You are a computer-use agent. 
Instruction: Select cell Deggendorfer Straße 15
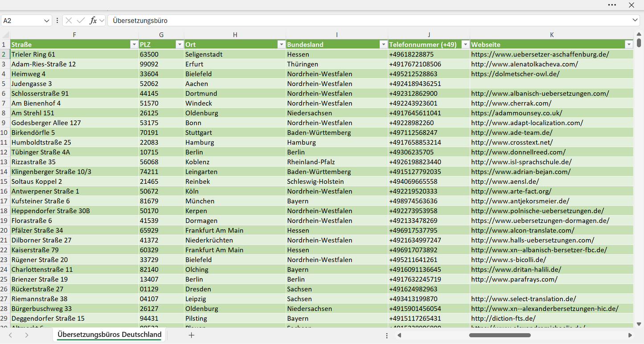coord(74,319)
